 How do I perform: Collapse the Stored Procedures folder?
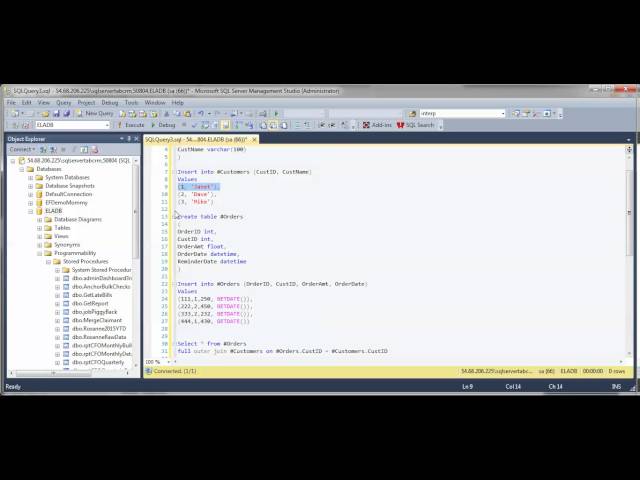click(x=48, y=262)
